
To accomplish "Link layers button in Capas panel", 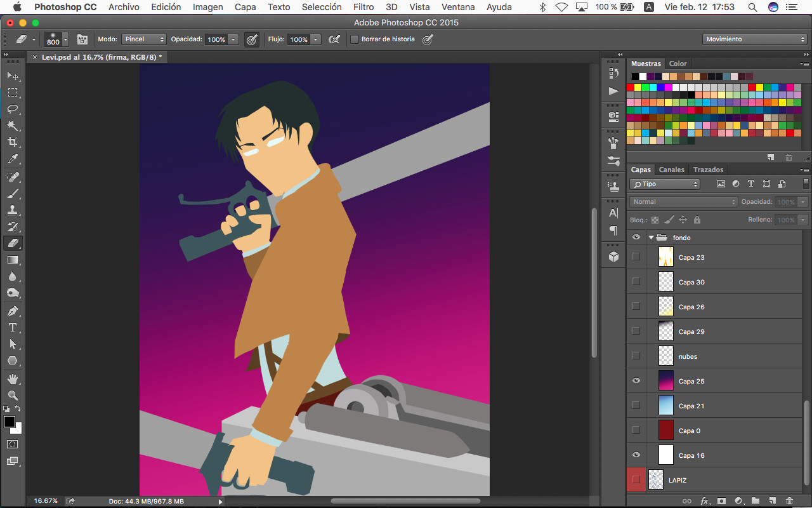I will pos(687,501).
